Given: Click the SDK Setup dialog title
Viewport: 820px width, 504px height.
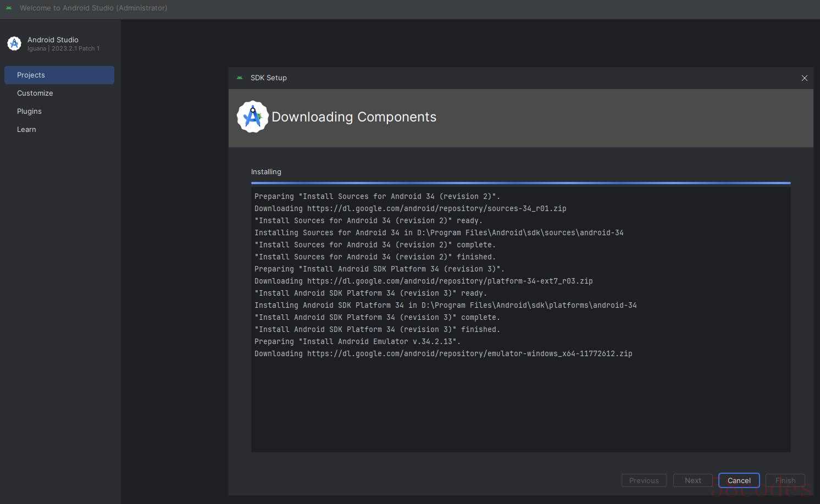Looking at the screenshot, I should [268, 77].
